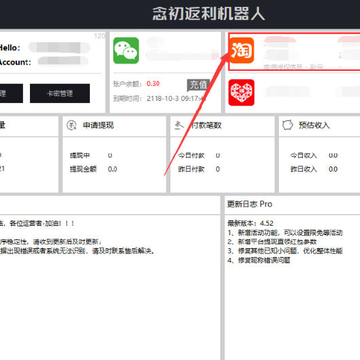Click the 申请提现 panel heading
The height and width of the screenshot is (360, 360).
click(x=98, y=125)
